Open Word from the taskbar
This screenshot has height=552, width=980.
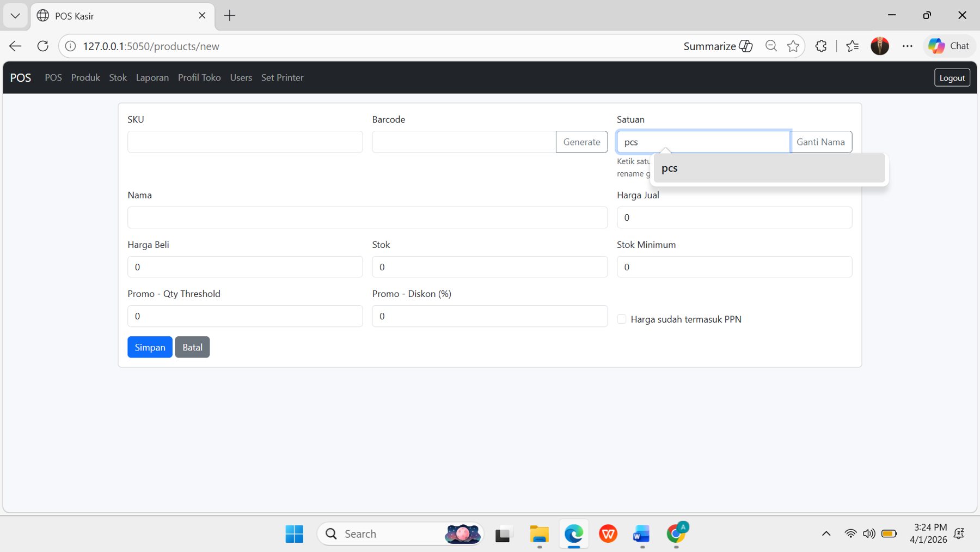(x=641, y=533)
